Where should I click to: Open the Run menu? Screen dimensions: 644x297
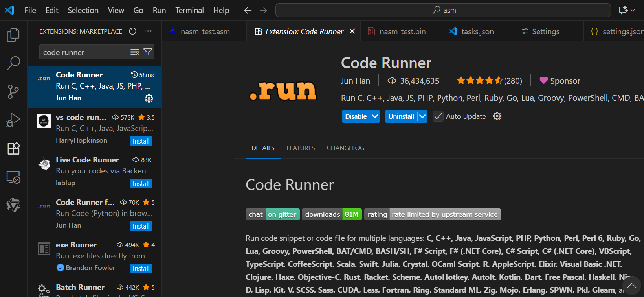pos(159,10)
